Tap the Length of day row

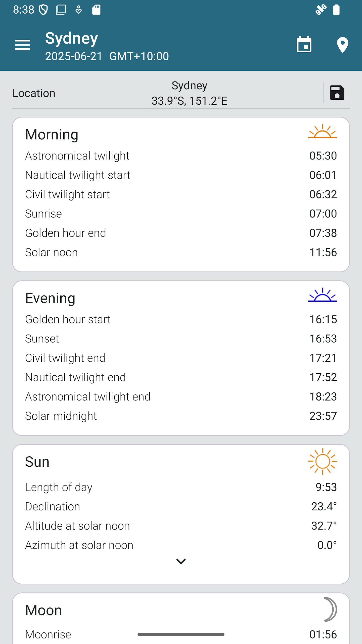click(181, 487)
